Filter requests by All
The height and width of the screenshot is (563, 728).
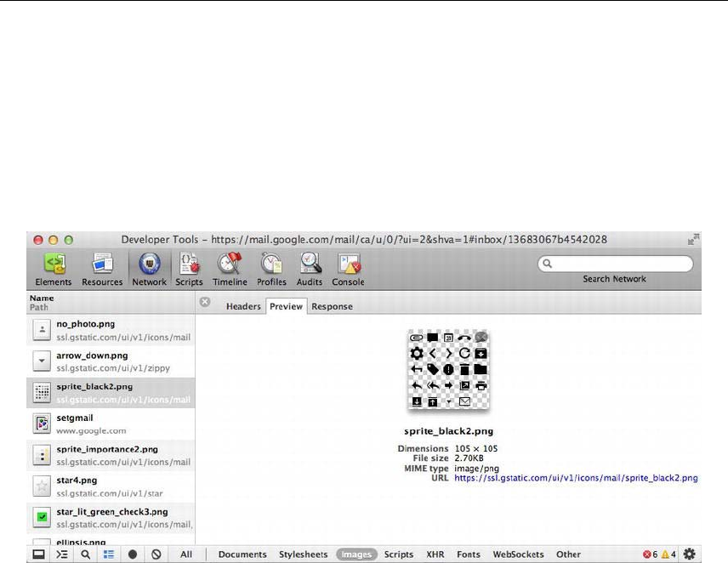coord(186,554)
